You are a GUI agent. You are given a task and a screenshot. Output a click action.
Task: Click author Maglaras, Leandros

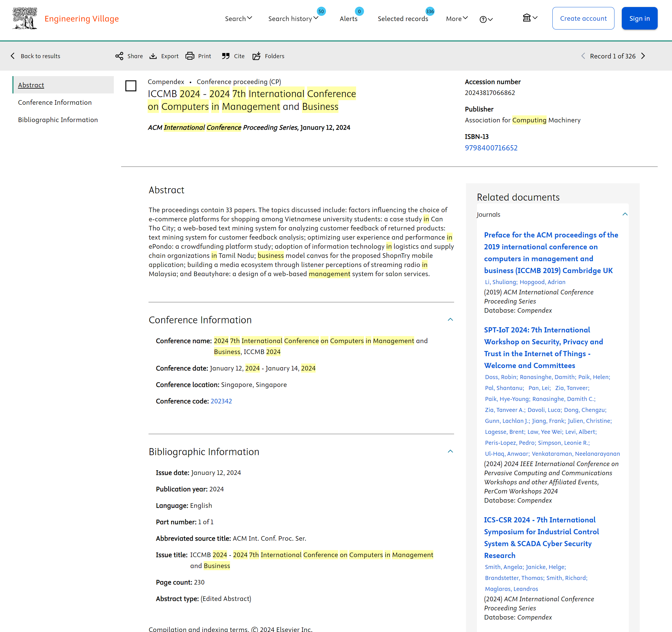coord(511,589)
